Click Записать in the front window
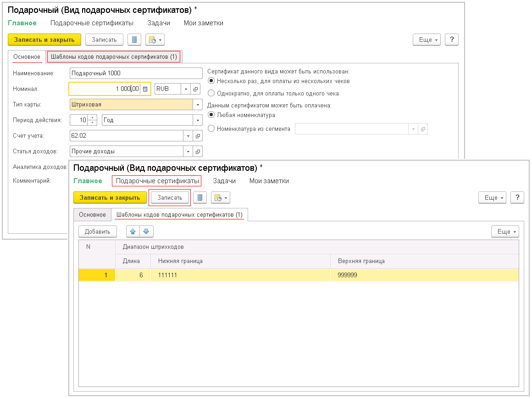The height and width of the screenshot is (398, 532). coord(170,198)
